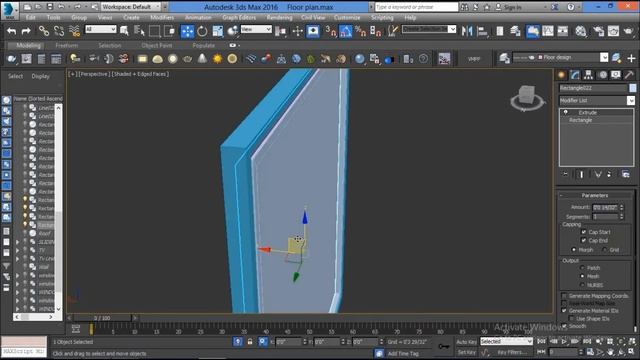The image size is (640, 360).
Task: Open the Workspace: Default dropdown
Action: coord(131,7)
